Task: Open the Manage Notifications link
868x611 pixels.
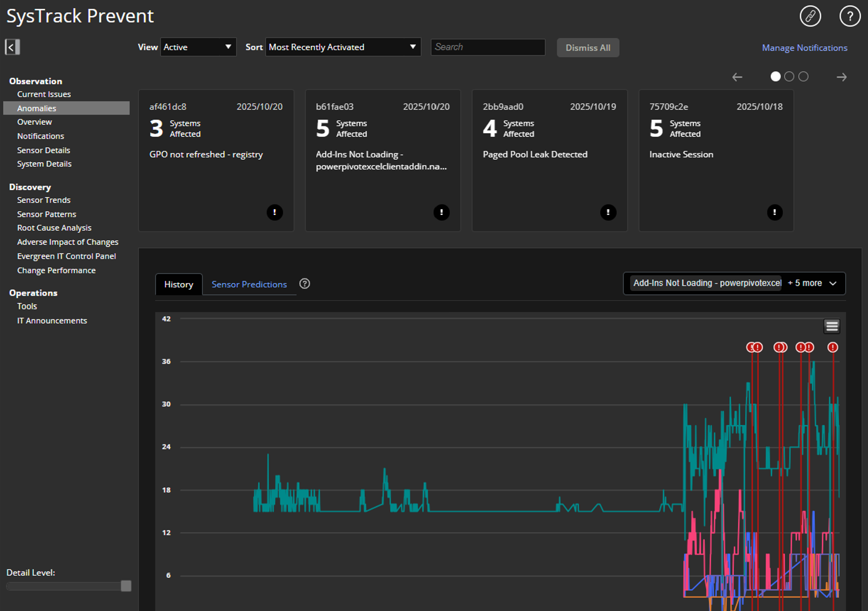Action: [804, 47]
